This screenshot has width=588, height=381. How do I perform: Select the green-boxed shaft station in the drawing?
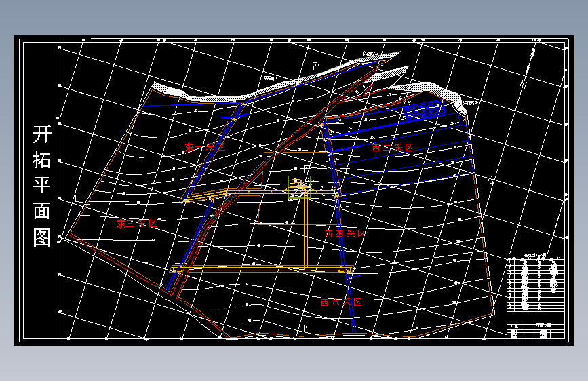299,187
